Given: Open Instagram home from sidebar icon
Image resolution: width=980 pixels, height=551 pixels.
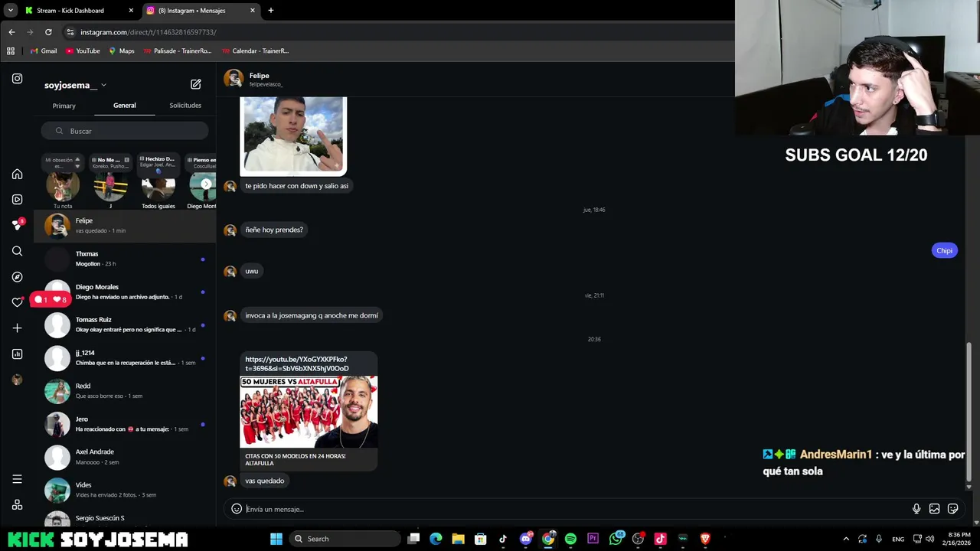Looking at the screenshot, I should click(x=17, y=174).
